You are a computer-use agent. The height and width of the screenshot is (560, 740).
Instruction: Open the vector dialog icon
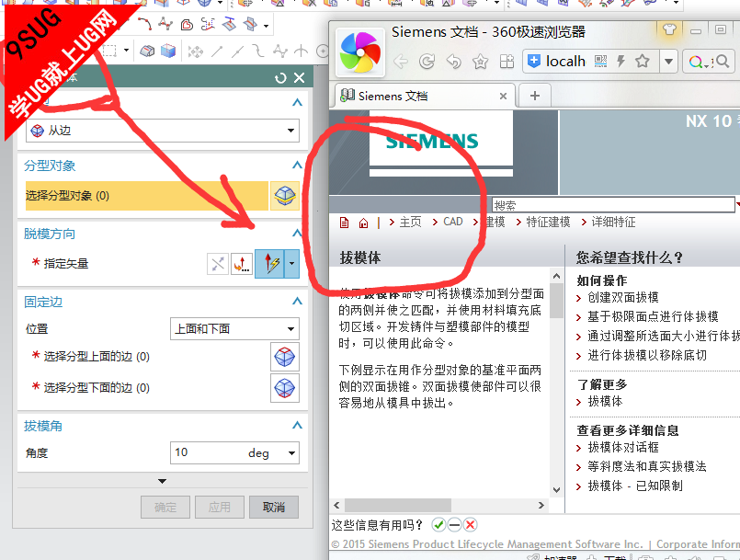click(x=242, y=264)
